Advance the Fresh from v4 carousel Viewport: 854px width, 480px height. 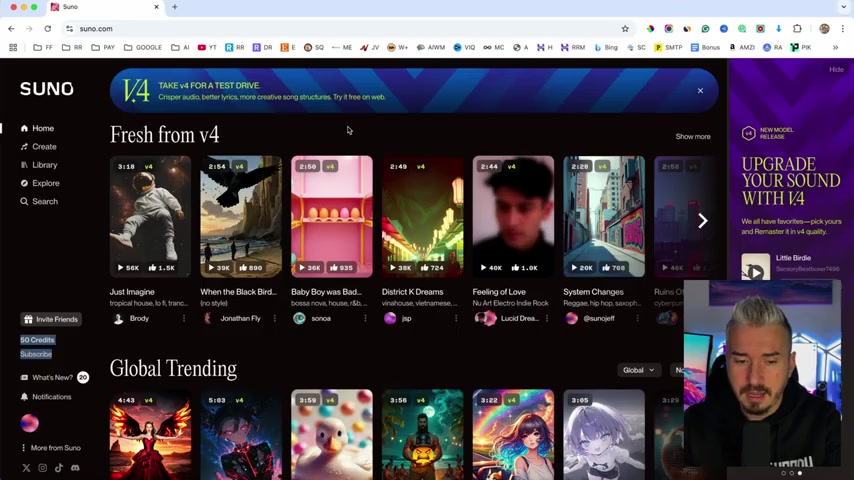[x=703, y=221]
